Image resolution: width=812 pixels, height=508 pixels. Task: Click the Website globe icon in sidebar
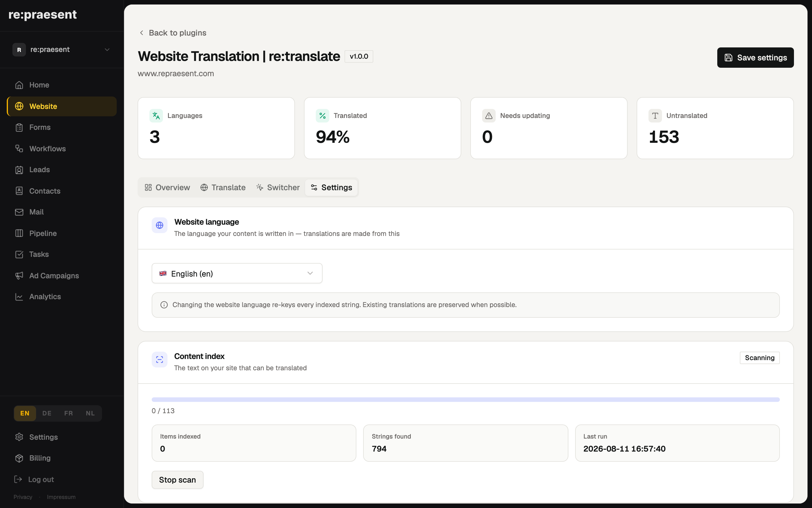click(19, 106)
